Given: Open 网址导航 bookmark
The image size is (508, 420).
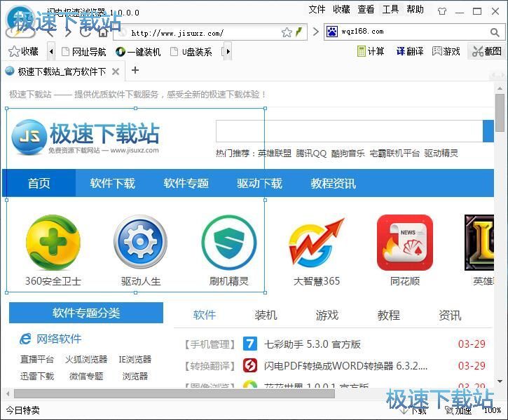Looking at the screenshot, I should [x=84, y=52].
